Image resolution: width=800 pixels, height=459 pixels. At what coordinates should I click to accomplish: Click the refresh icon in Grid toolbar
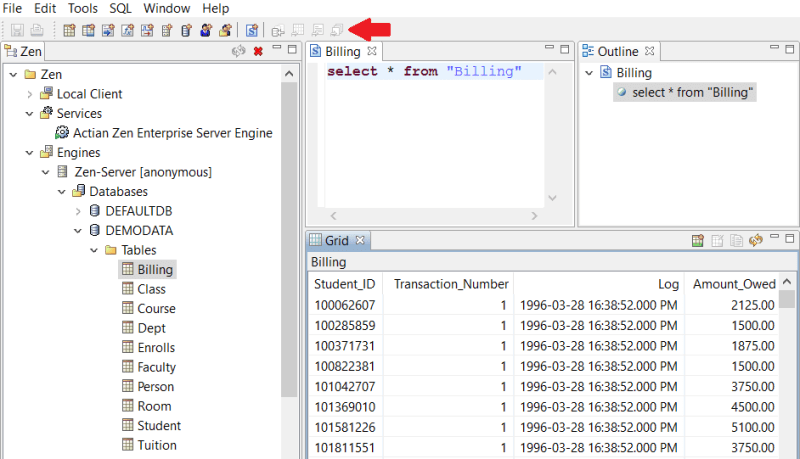(x=756, y=240)
